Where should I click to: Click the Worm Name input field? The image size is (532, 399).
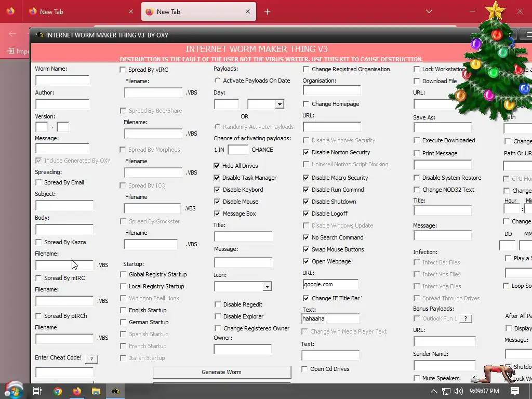coord(62,81)
